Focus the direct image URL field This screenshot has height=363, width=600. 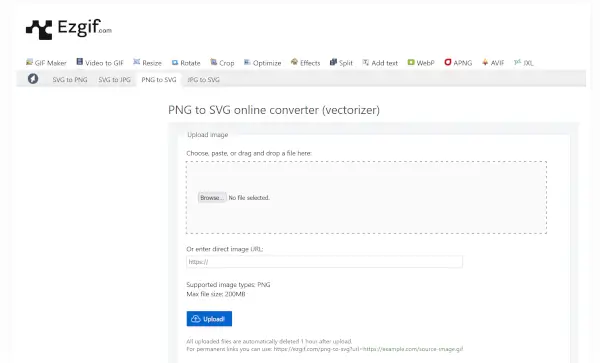[324, 262]
